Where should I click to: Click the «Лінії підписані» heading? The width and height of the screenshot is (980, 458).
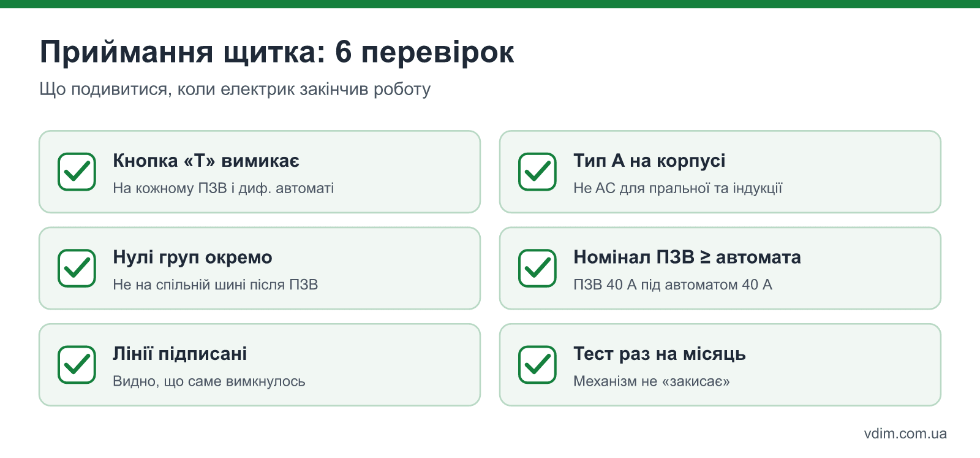[x=179, y=354]
